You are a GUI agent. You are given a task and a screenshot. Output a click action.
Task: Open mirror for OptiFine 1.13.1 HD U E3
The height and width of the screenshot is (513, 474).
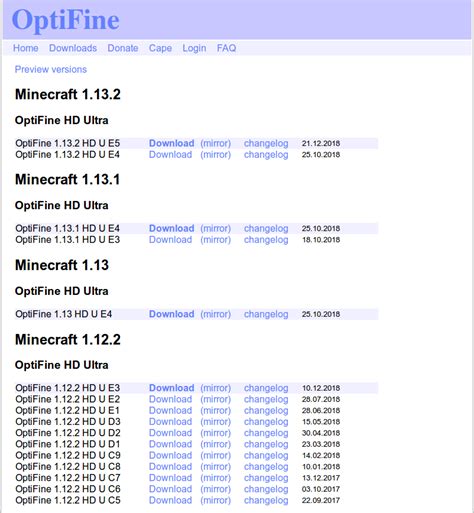click(216, 240)
